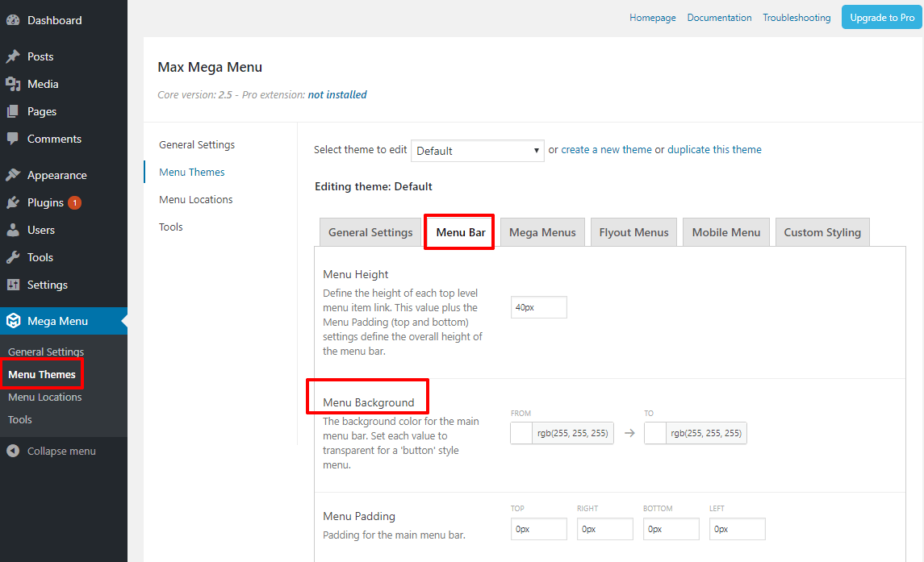Switch to the Mega Menus tab

[x=541, y=231]
